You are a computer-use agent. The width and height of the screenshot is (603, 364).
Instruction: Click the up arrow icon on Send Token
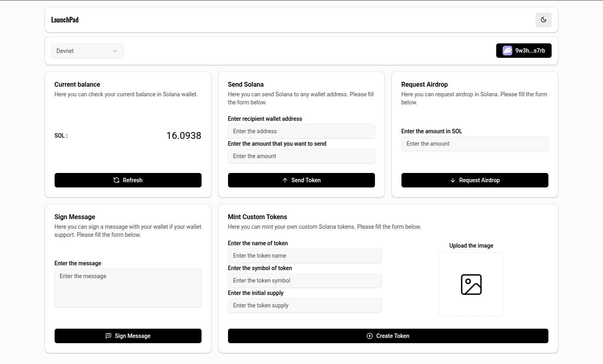285,180
